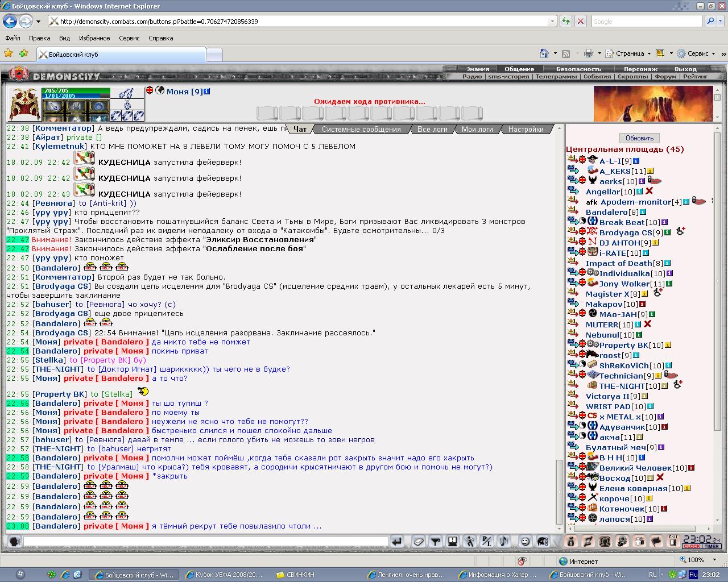The image size is (728, 582).
Task: Open the search provider dropdown arrow
Action: [x=721, y=21]
